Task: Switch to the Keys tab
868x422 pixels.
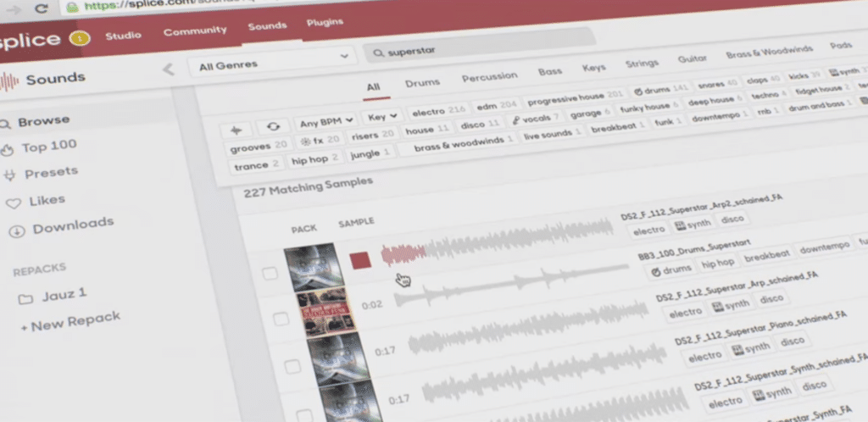Action: (593, 68)
